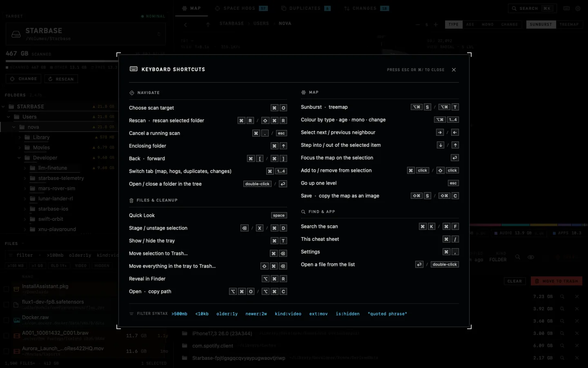Go to the Changes tab

366,8
